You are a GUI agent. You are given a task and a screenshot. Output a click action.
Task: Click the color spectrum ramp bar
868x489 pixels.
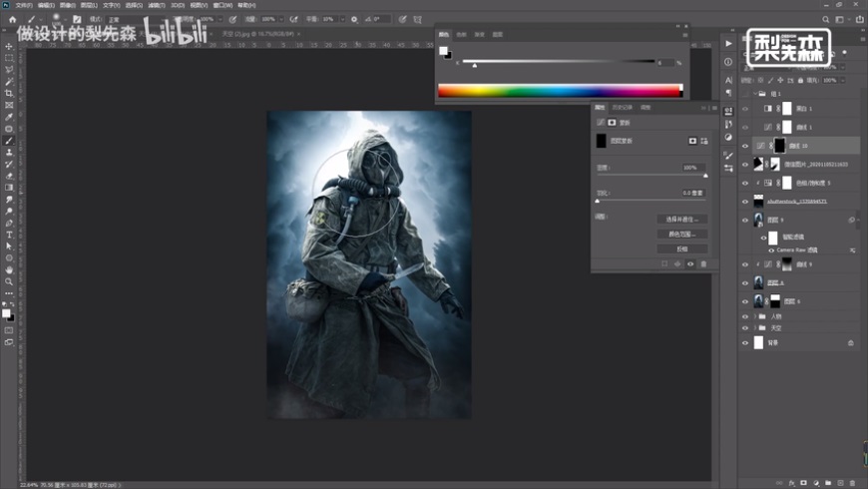tap(561, 91)
